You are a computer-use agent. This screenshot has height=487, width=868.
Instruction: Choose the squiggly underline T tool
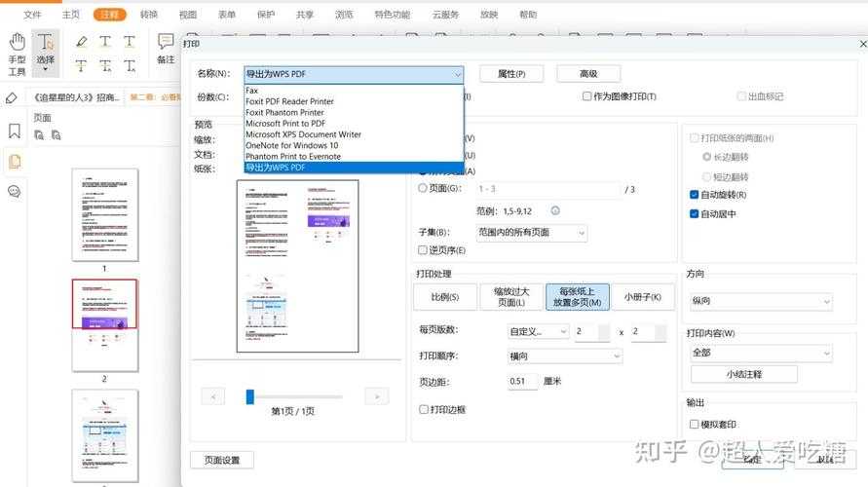(x=105, y=42)
